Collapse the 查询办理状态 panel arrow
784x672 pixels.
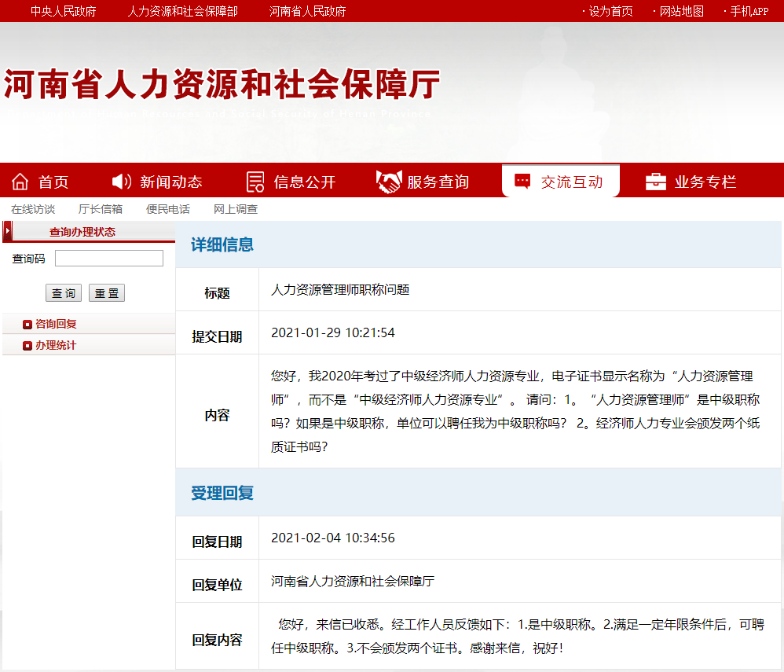click(x=8, y=231)
